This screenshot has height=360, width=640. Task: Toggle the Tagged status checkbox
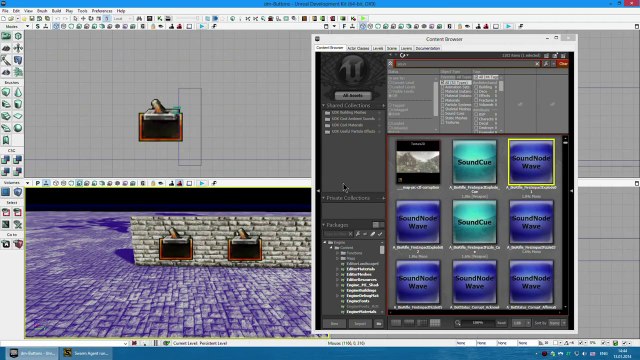(390, 105)
